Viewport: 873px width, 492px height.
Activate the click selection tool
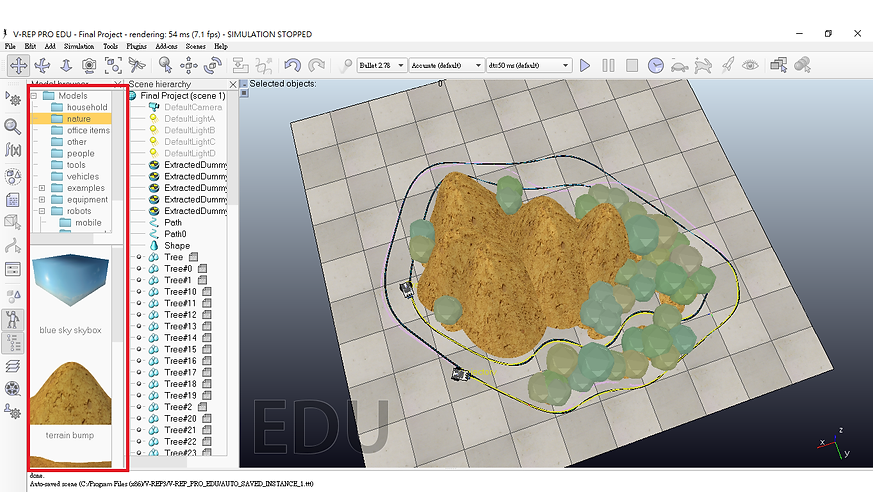[165, 66]
